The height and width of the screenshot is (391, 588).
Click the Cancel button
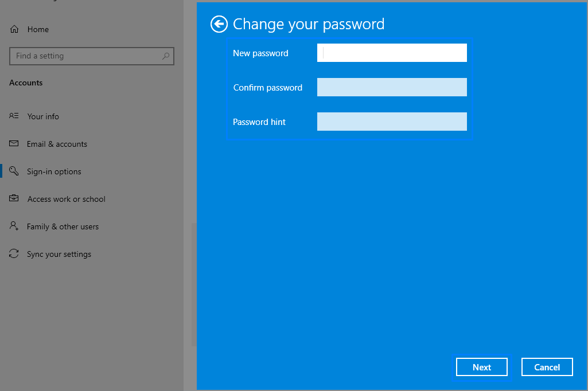pos(547,367)
